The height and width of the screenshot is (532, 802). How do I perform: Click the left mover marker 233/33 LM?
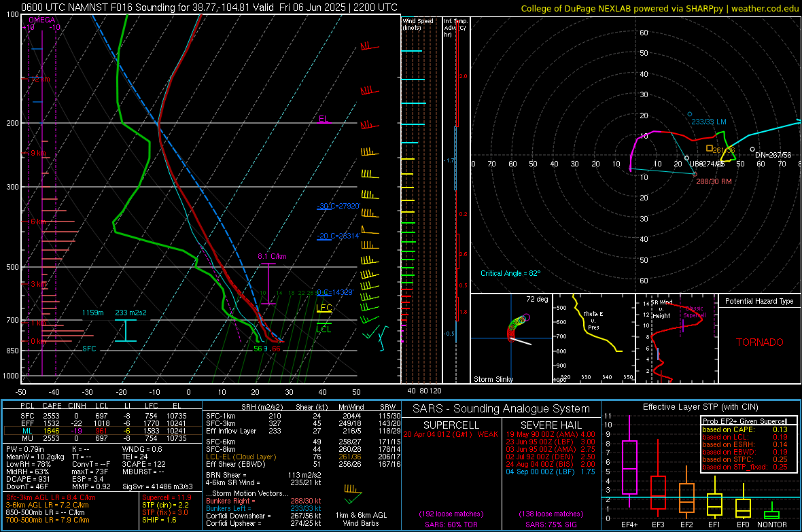click(689, 115)
